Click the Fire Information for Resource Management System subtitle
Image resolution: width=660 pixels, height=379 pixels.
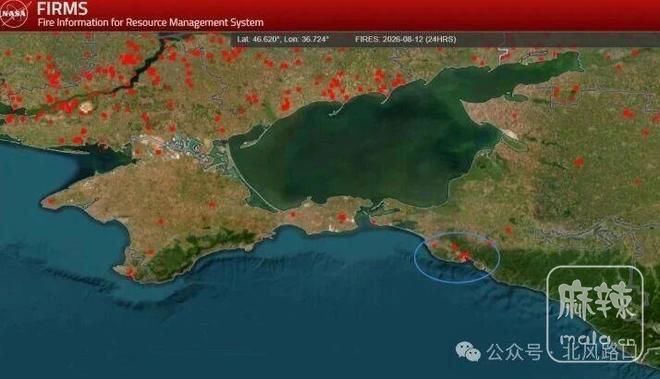point(151,22)
